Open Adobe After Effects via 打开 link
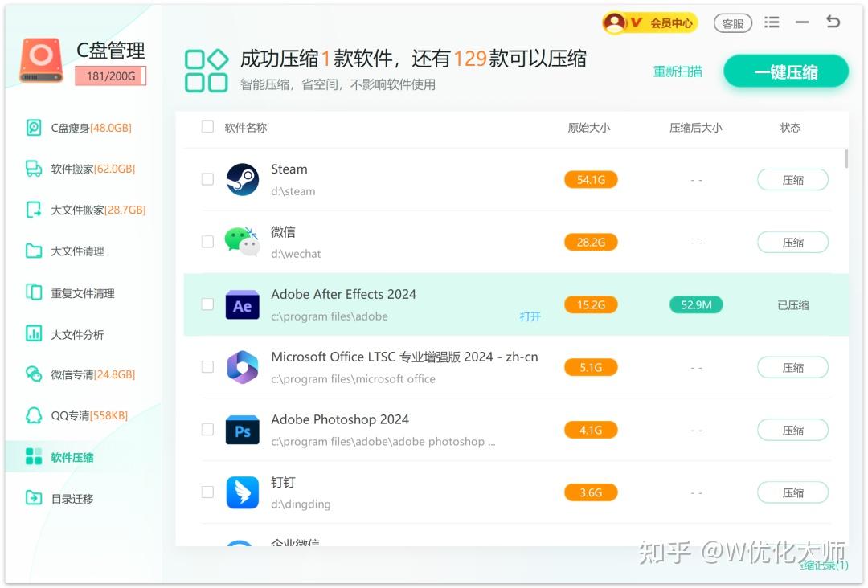This screenshot has height=588, width=868. pyautogui.click(x=529, y=317)
